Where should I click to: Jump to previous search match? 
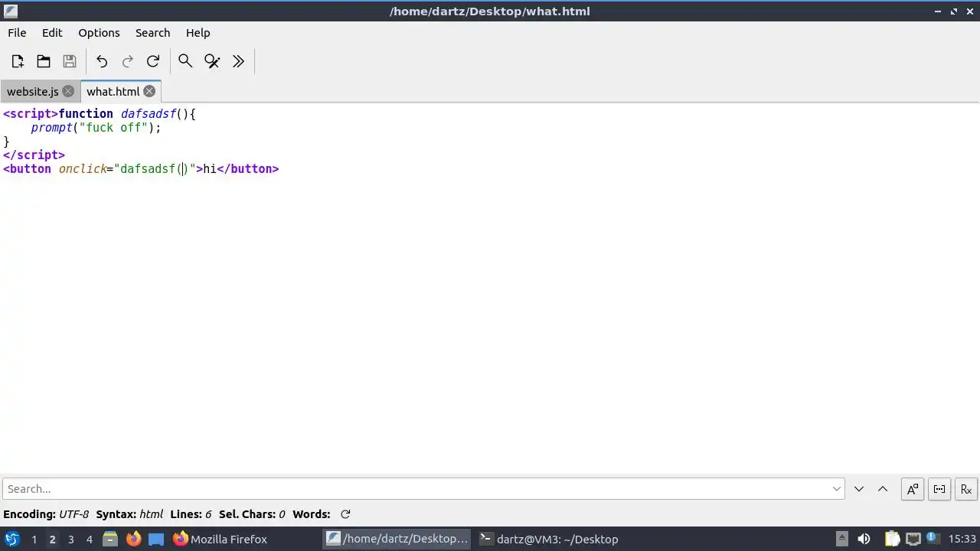tap(883, 489)
